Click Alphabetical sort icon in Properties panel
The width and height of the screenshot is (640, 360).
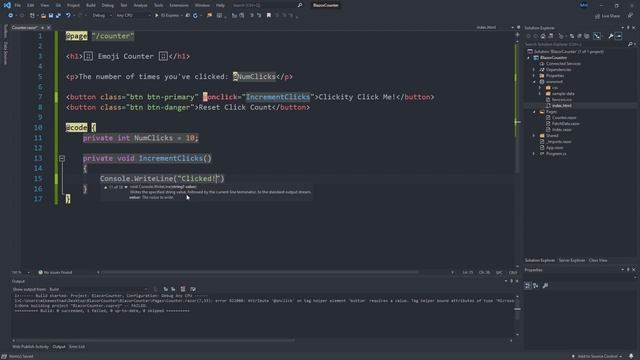[536, 285]
